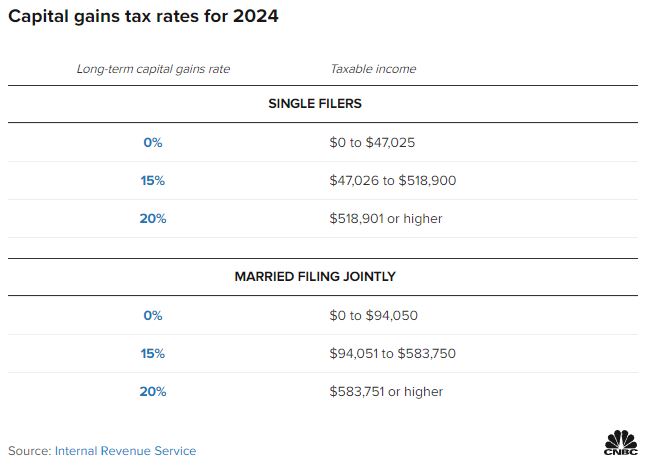This screenshot has height=473, width=663.
Task: Click the 0% rate under Single Filers
Action: tap(152, 143)
